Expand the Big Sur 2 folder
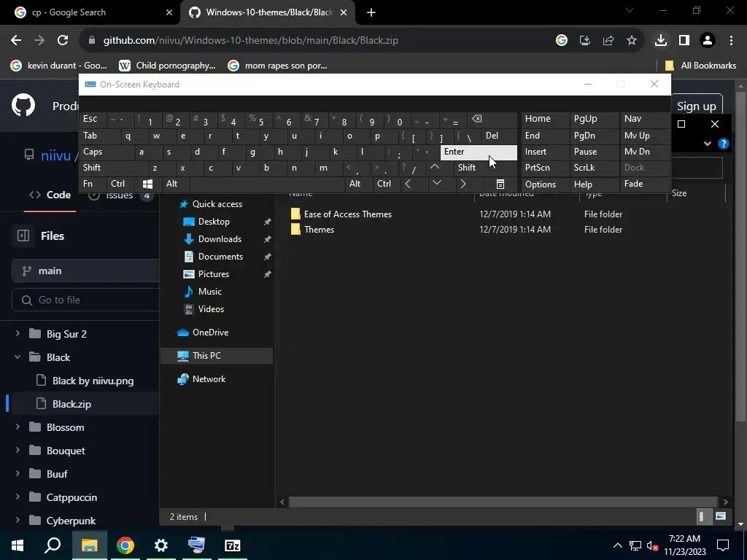The image size is (747, 560). pyautogui.click(x=18, y=333)
